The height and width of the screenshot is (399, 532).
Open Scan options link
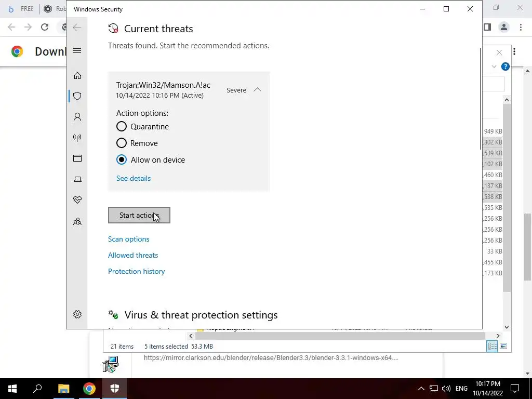click(x=129, y=239)
